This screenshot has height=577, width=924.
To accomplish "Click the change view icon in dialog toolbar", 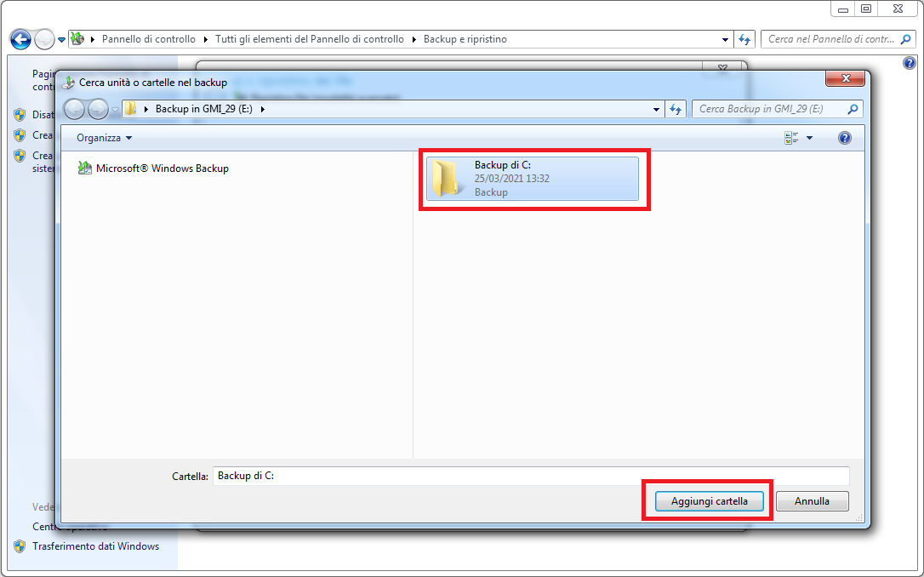I will (x=791, y=138).
